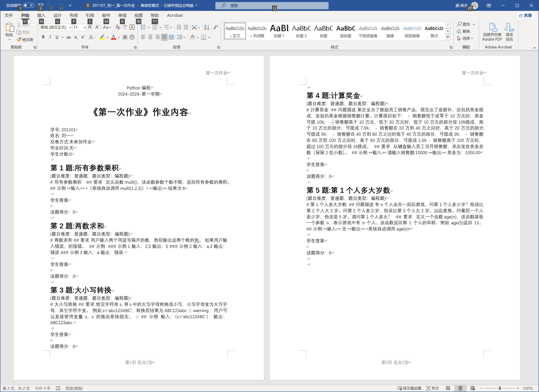Open the Line Spacing dropdown
Screen dimensions: 539x392
click(181, 37)
